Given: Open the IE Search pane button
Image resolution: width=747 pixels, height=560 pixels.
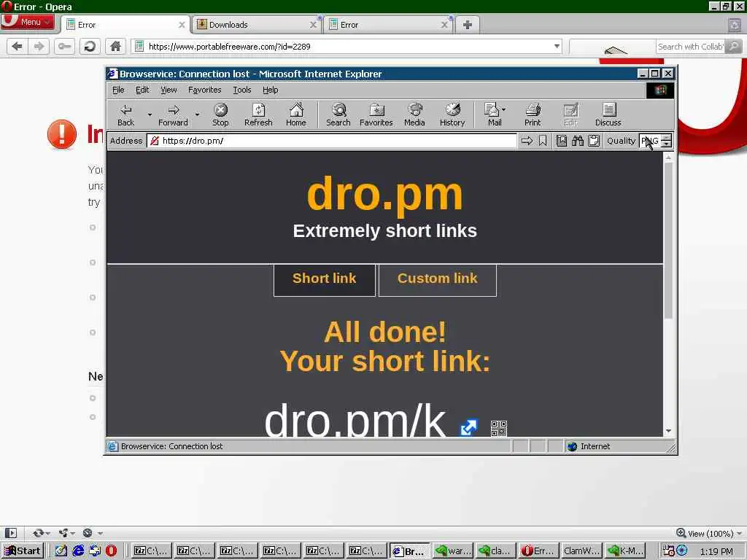Looking at the screenshot, I should [x=338, y=114].
